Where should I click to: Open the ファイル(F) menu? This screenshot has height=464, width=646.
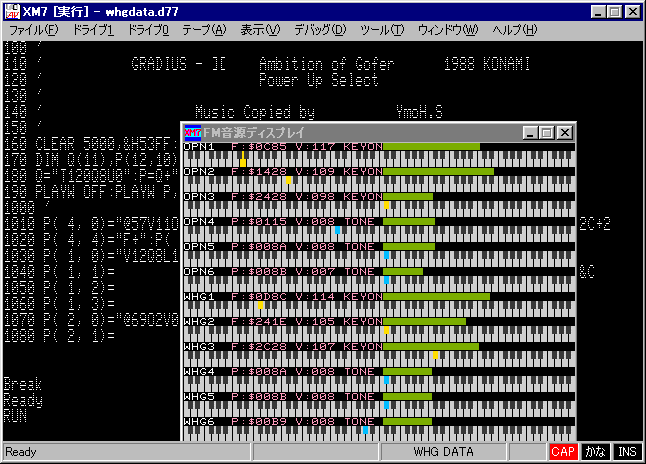click(34, 30)
